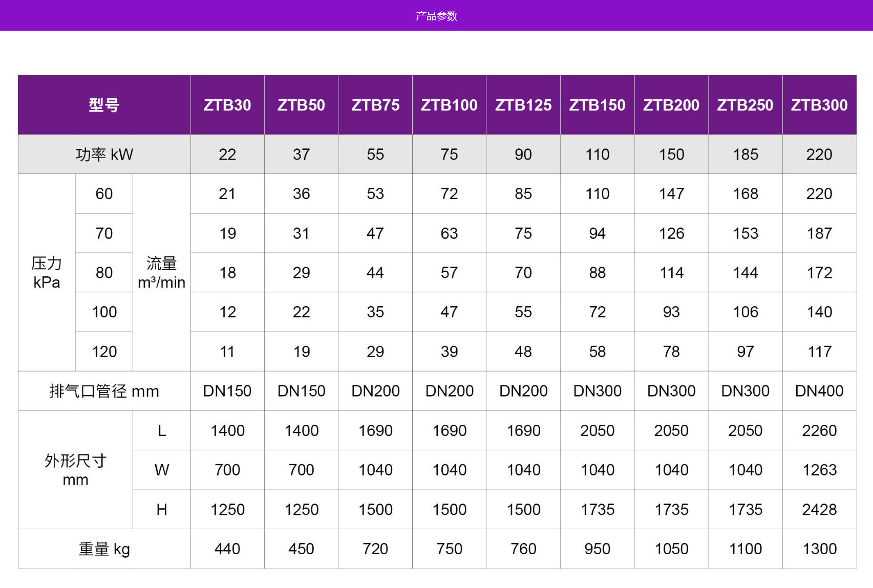Click the 外形尺寸 mm label cell
The width and height of the screenshot is (873, 588).
pos(75,470)
